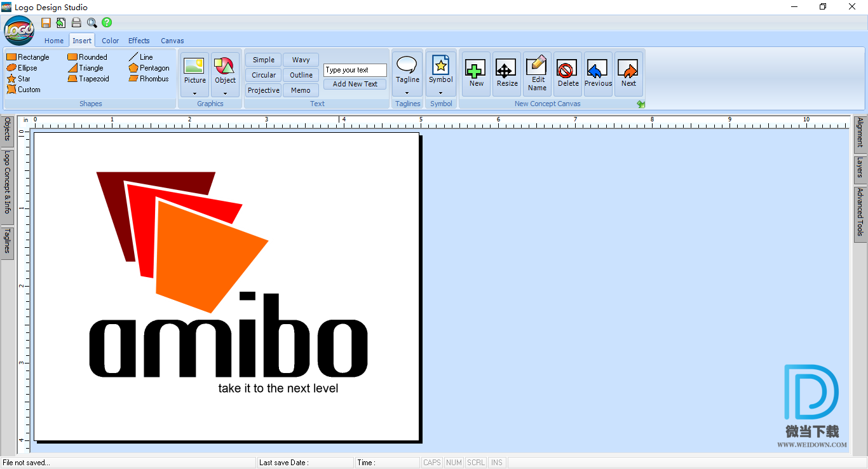Insert a Rounded rectangle shape
This screenshot has height=469, width=868.
(x=88, y=57)
